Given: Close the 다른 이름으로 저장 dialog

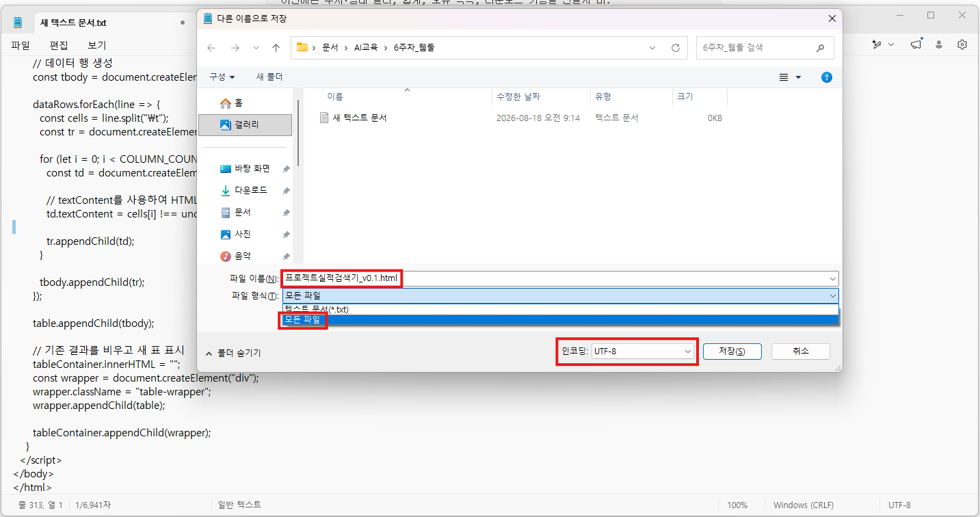Looking at the screenshot, I should click(832, 19).
